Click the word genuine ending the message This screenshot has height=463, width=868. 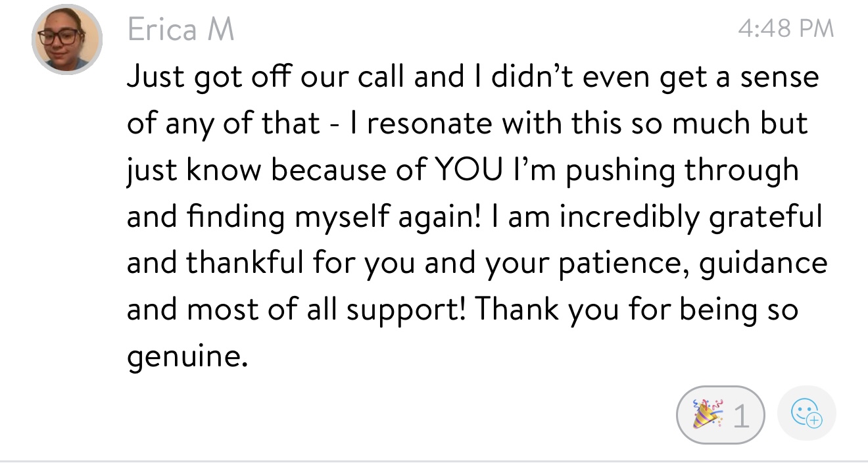pyautogui.click(x=187, y=357)
